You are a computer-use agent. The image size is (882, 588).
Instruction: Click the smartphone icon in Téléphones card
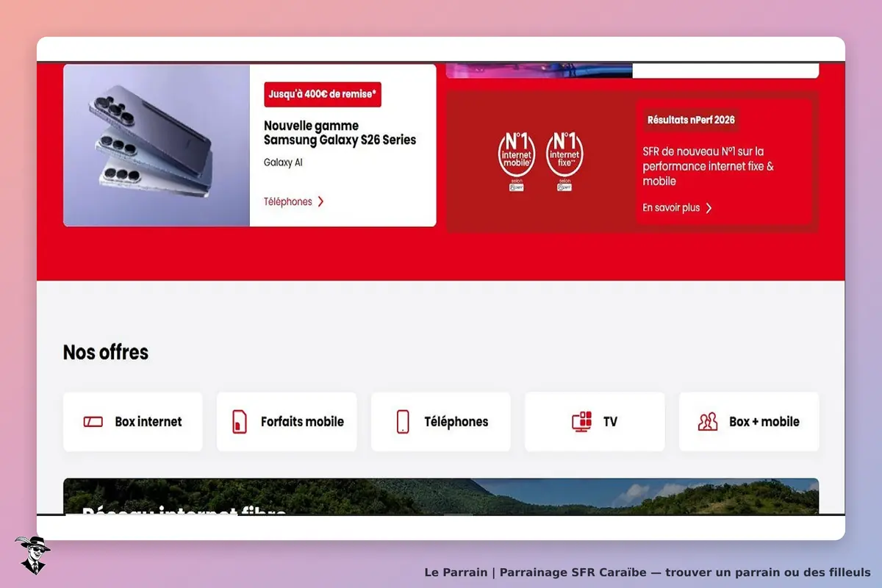click(x=403, y=422)
